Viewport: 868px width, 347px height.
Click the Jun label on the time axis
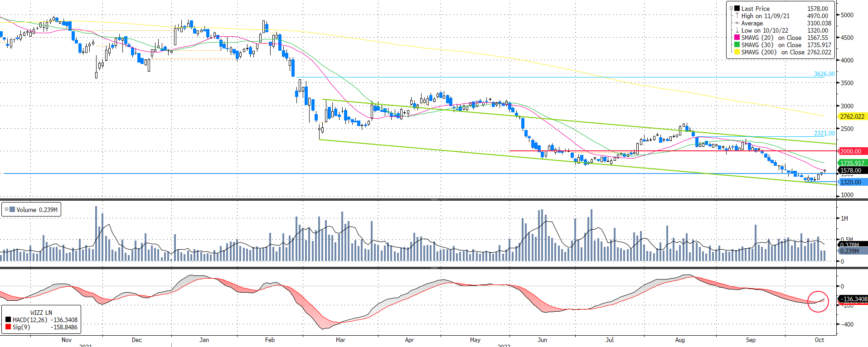[542, 340]
